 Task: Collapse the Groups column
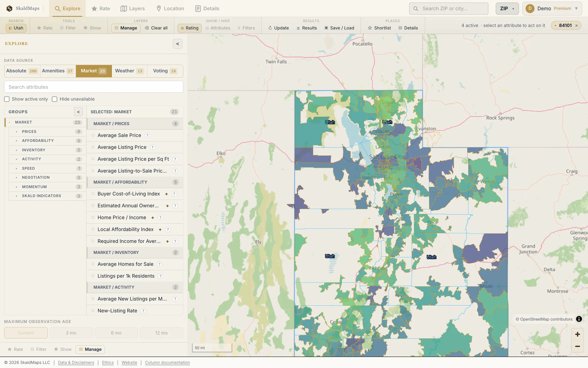coord(78,112)
